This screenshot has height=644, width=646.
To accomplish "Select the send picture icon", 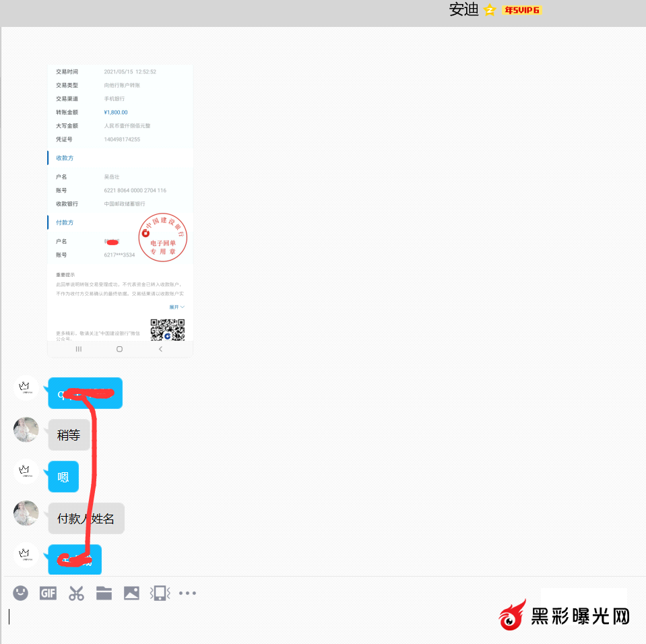I will click(131, 593).
